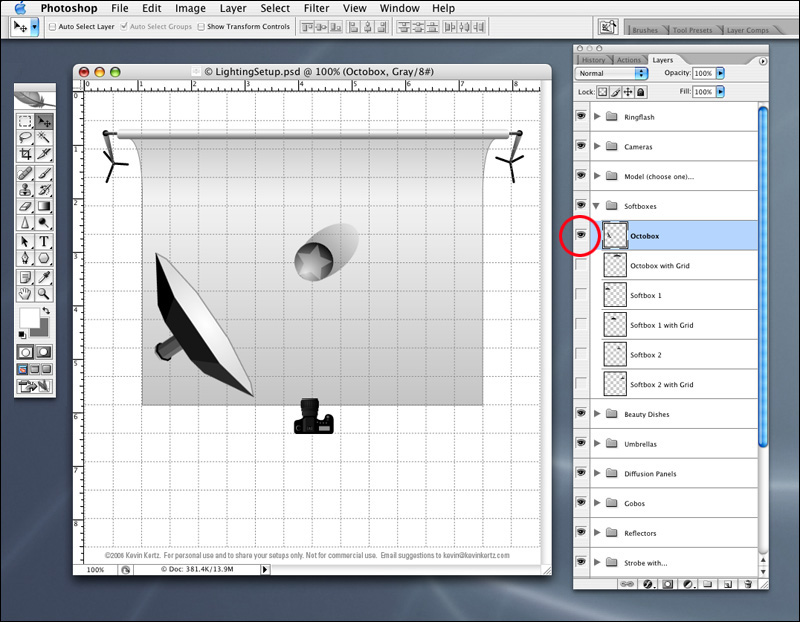Open the File menu
Image resolution: width=800 pixels, height=622 pixels.
click(x=120, y=8)
